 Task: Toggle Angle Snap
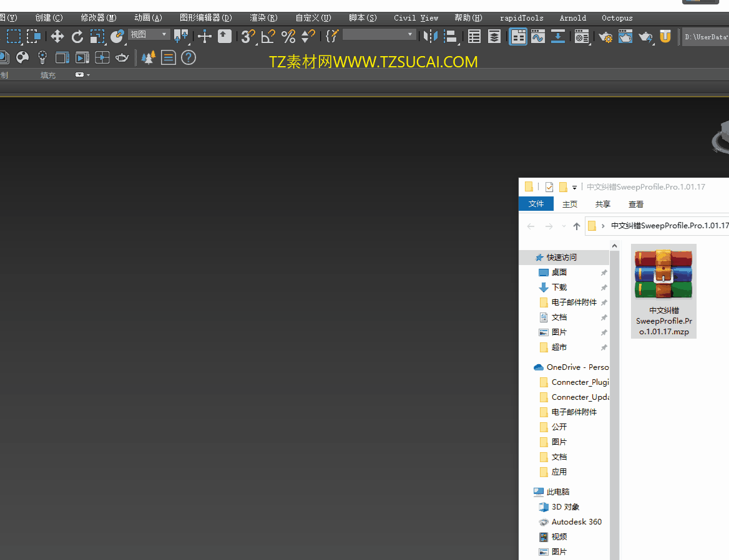click(x=268, y=36)
